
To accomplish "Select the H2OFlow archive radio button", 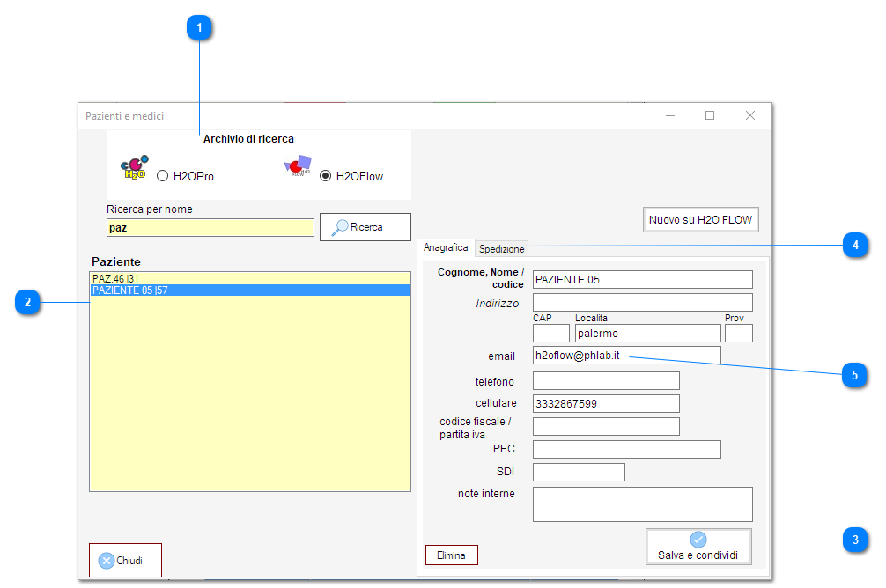I will (x=326, y=176).
